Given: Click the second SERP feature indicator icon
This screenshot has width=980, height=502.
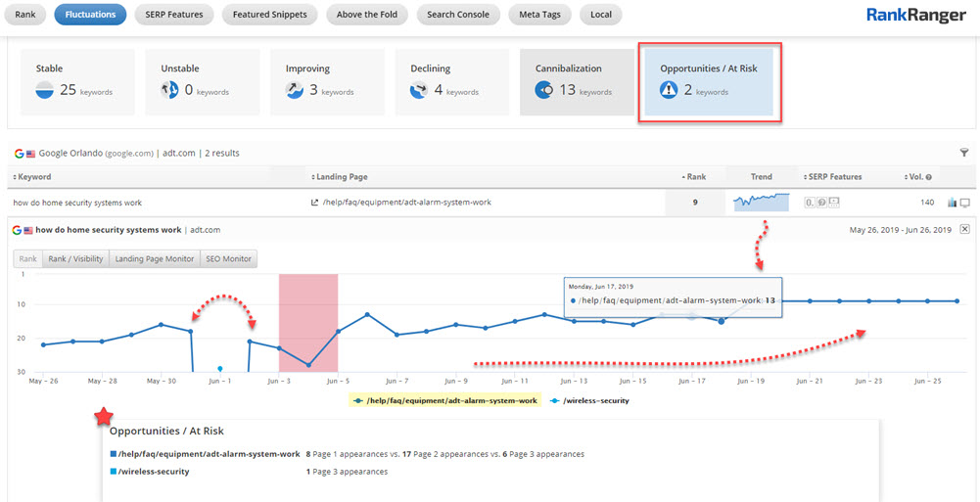Looking at the screenshot, I should click(821, 203).
